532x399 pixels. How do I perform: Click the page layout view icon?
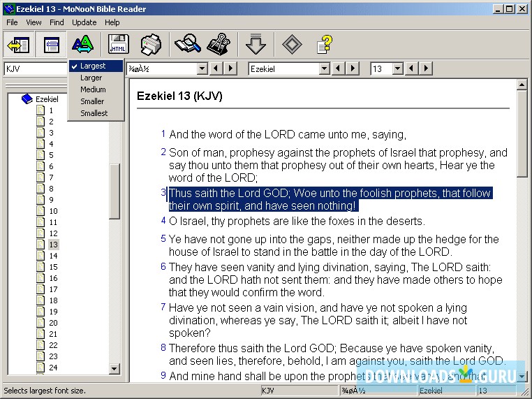tap(52, 45)
